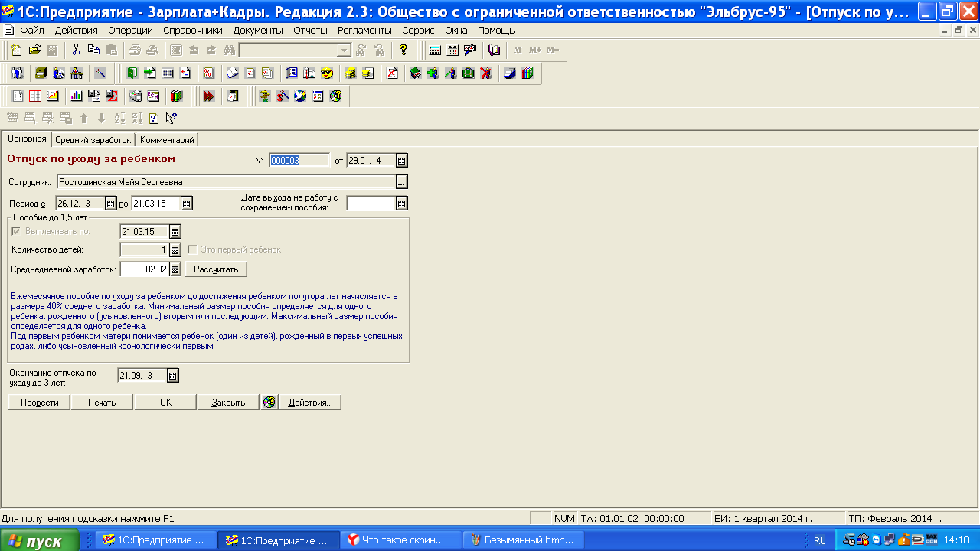Image resolution: width=980 pixels, height=551 pixels.
Task: Click the green door toolbar icon
Action: coord(132,73)
